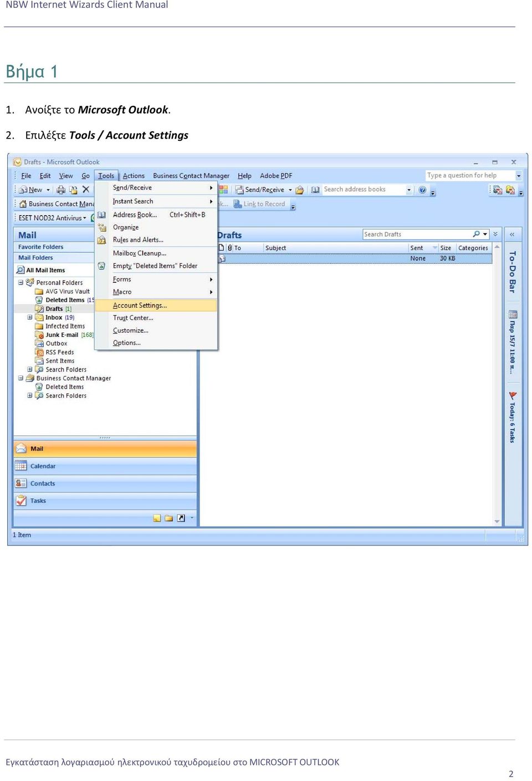This screenshot has width=532, height=781.
Task: Click the Link to Record button
Action: (x=259, y=204)
